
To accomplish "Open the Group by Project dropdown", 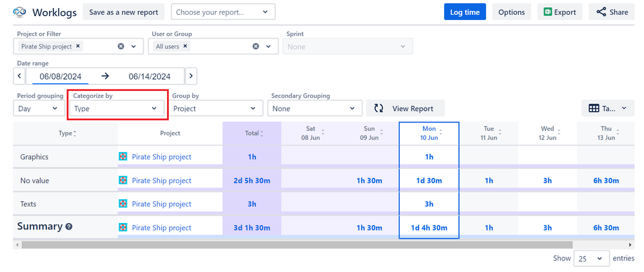I will coord(216,109).
